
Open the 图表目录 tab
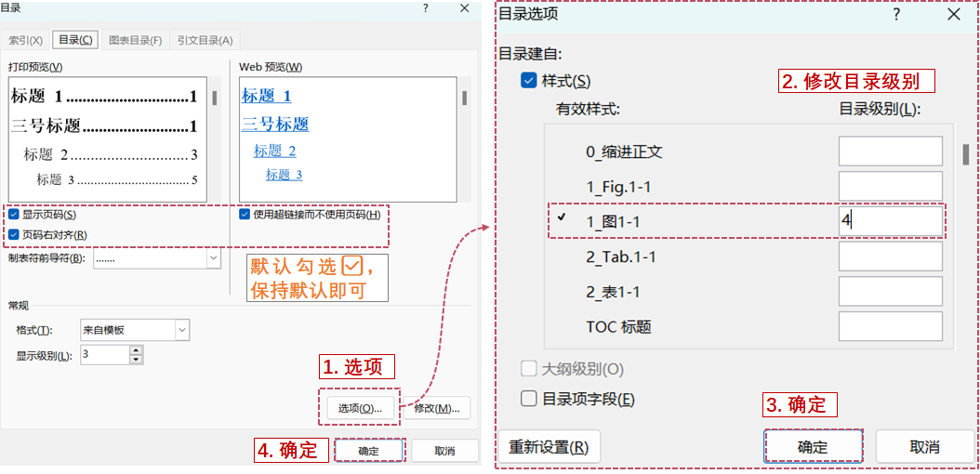(135, 40)
